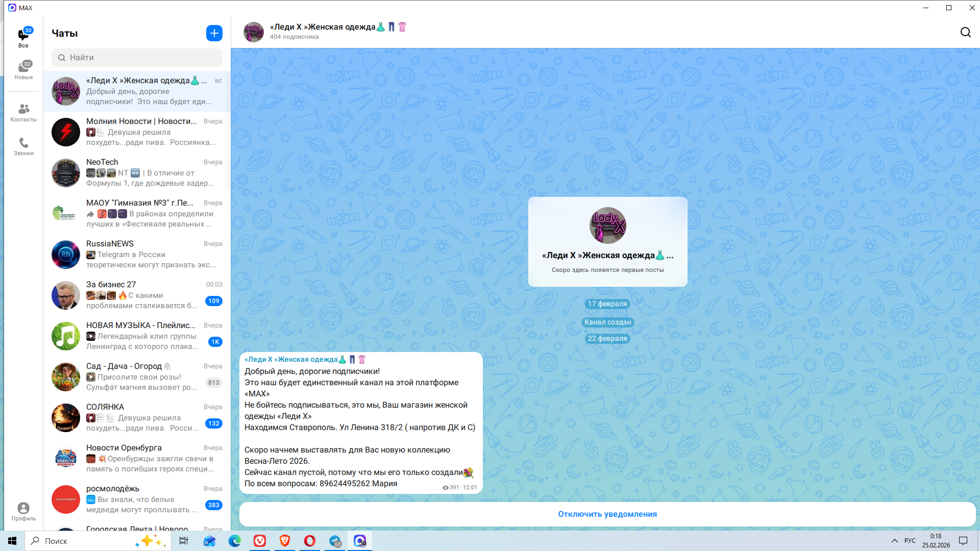
Task: Show hidden system tray icons
Action: click(894, 541)
